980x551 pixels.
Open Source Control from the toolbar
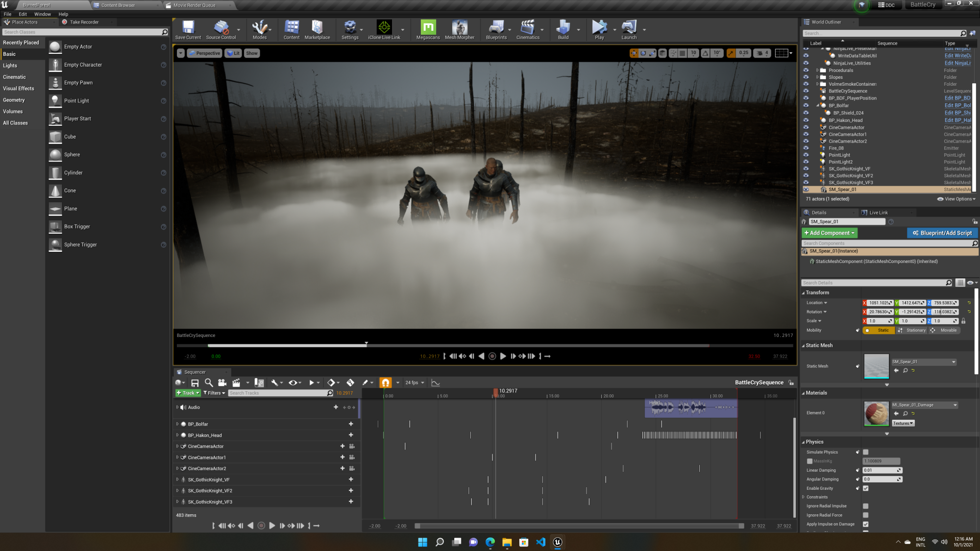[221, 29]
